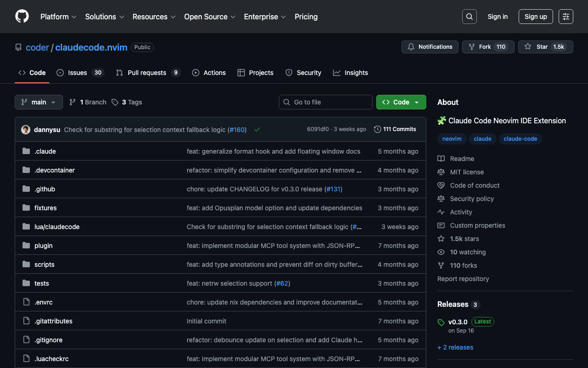The height and width of the screenshot is (368, 588).
Task: Expand the Platform menu
Action: (x=58, y=17)
